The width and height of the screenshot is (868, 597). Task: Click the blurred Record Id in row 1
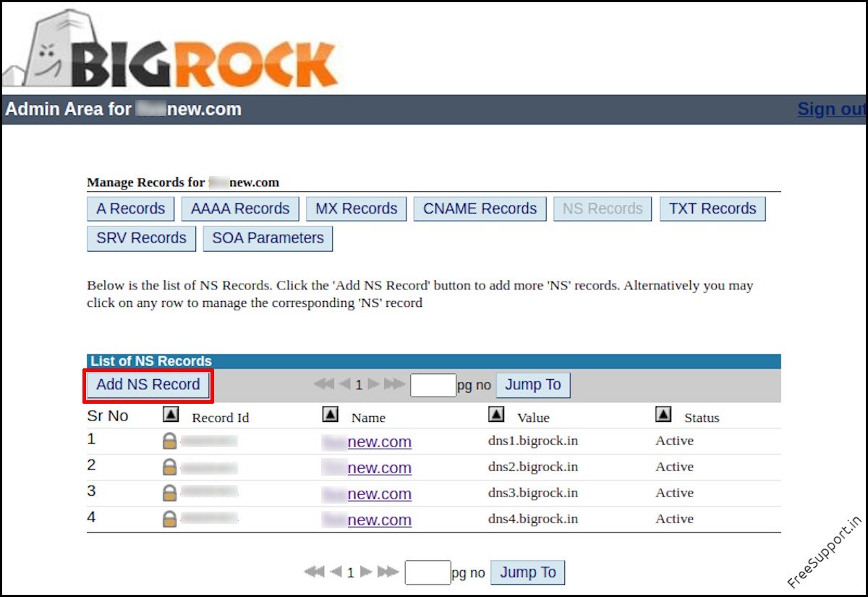tap(208, 441)
